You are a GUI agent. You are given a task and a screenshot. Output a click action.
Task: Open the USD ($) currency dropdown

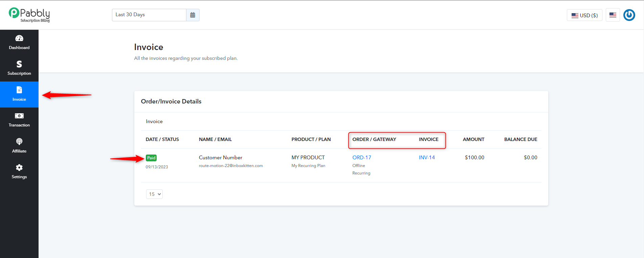[x=584, y=15]
